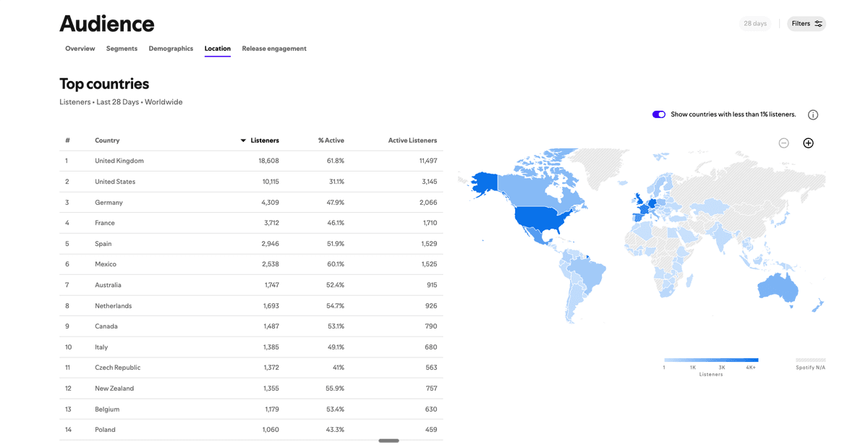
Task: Click the 10,115 listeners value
Action: point(271,182)
